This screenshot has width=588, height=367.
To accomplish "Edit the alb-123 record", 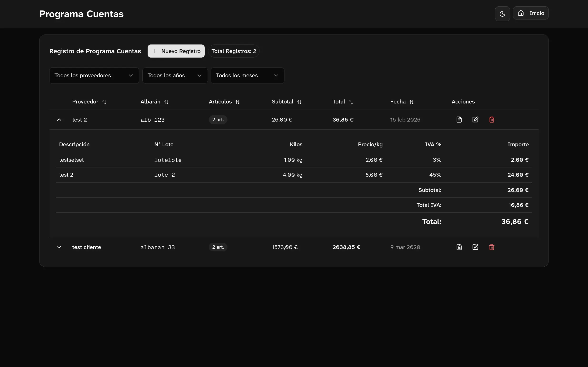I will coord(475,120).
